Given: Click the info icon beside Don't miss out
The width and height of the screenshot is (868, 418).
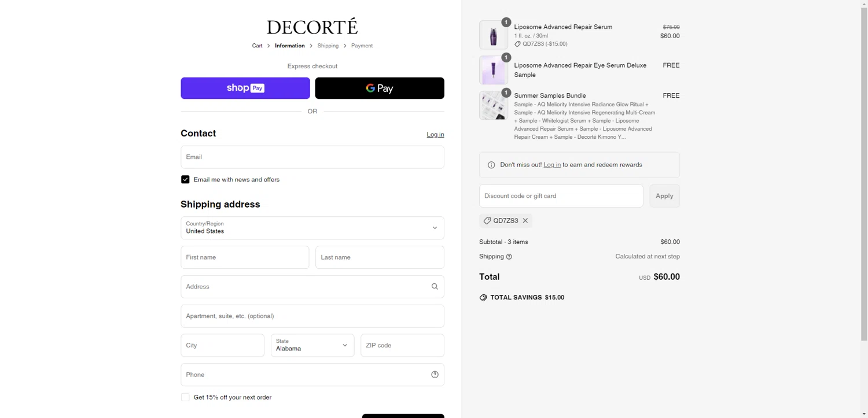Looking at the screenshot, I should 491,165.
